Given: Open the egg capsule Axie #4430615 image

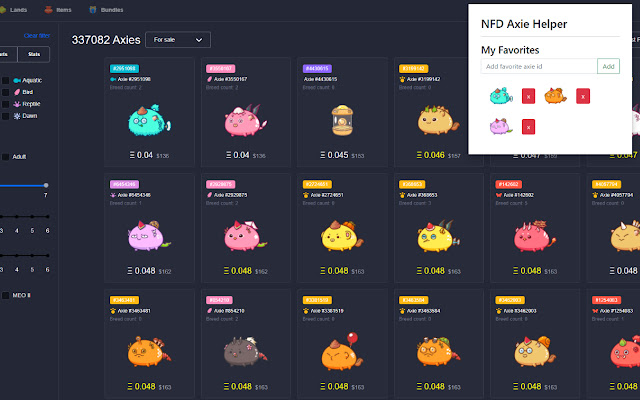Looking at the screenshot, I should (342, 120).
